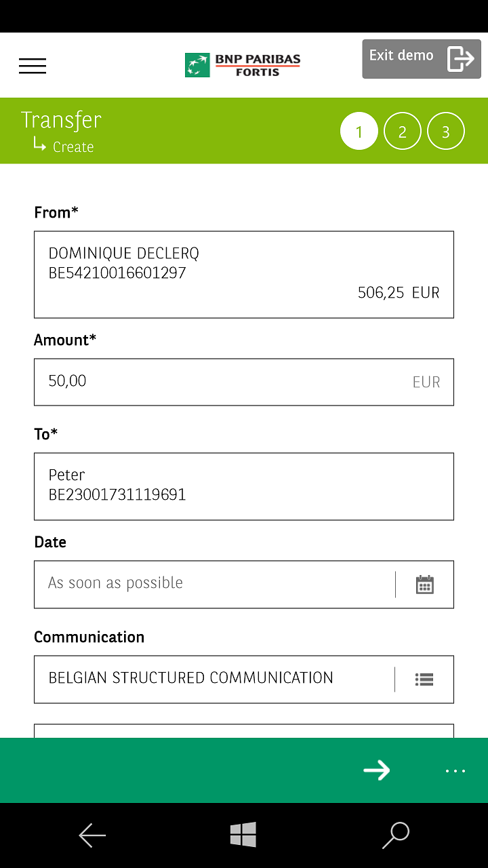This screenshot has width=488, height=868.
Task: Go to transfer step 1
Action: tap(359, 132)
